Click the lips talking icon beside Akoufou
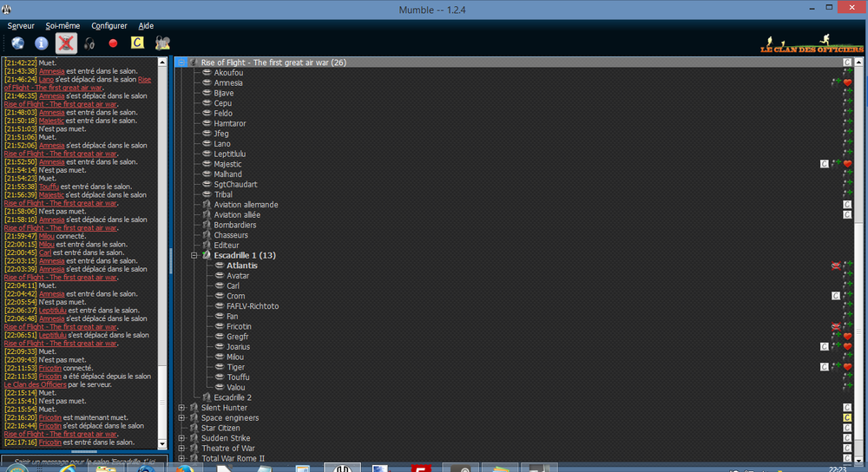This screenshot has width=868, height=472. 207,73
